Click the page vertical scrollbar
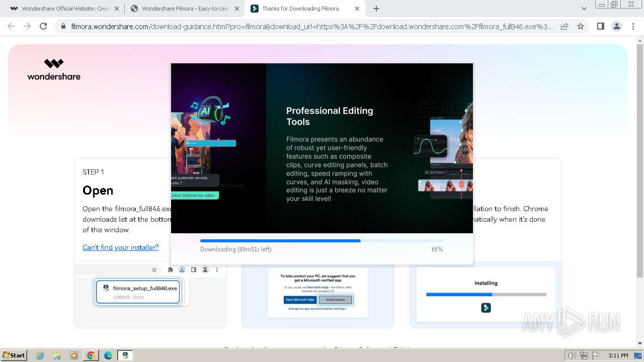The image size is (644, 362). (x=639, y=161)
